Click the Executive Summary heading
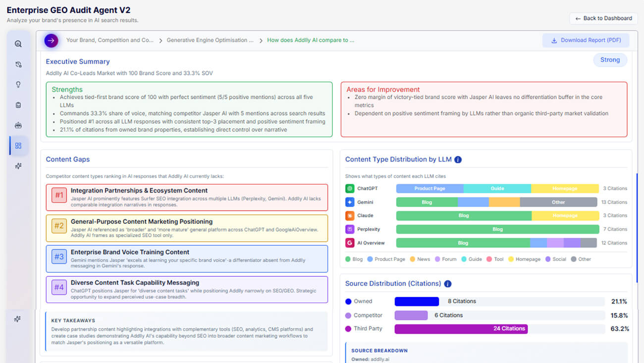Screen dimensions: 644x363 tap(78, 61)
